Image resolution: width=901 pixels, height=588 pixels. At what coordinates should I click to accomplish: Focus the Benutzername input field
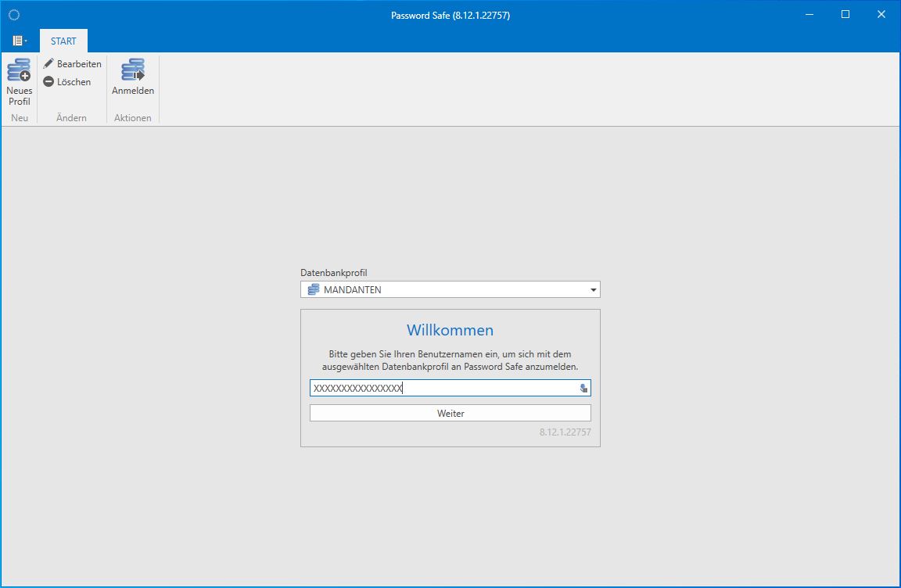[442, 389]
